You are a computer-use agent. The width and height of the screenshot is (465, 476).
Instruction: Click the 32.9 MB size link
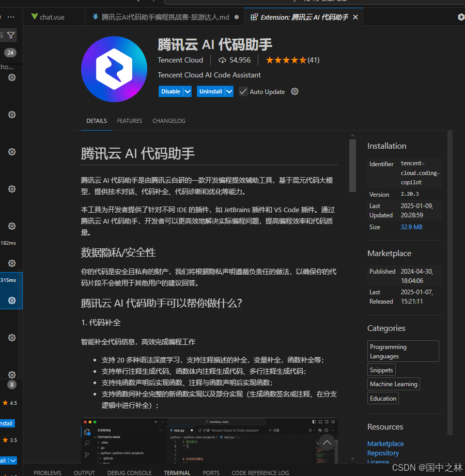[x=411, y=227]
